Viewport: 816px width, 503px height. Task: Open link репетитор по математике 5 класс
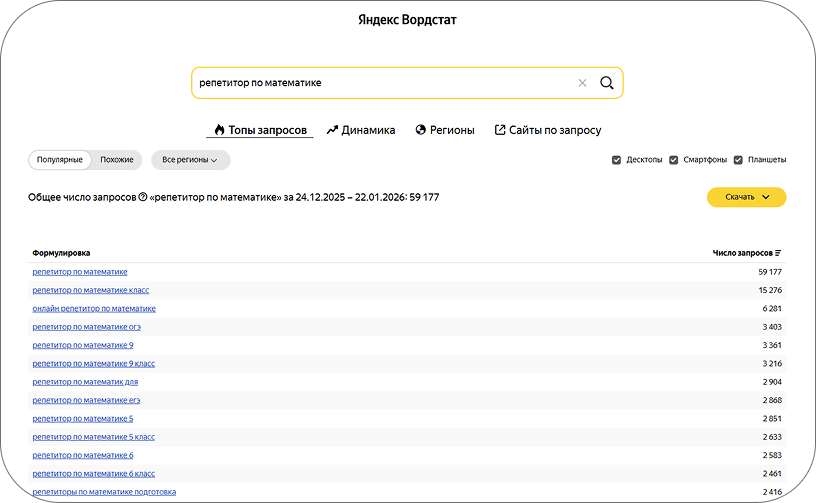click(x=94, y=437)
